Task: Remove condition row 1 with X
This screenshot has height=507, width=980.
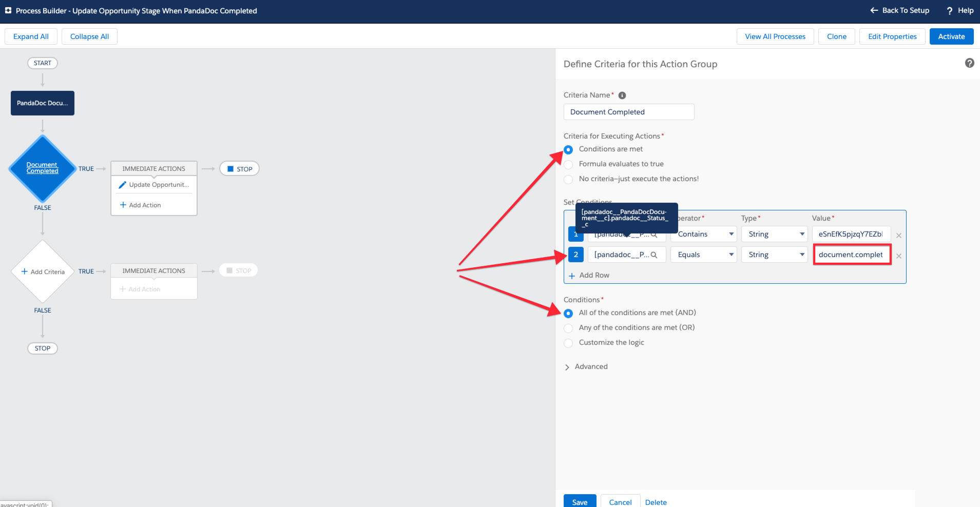Action: (899, 236)
